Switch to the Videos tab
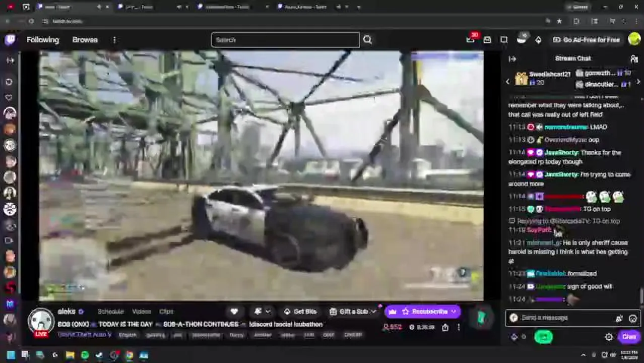The width and height of the screenshot is (644, 363). [x=142, y=312]
